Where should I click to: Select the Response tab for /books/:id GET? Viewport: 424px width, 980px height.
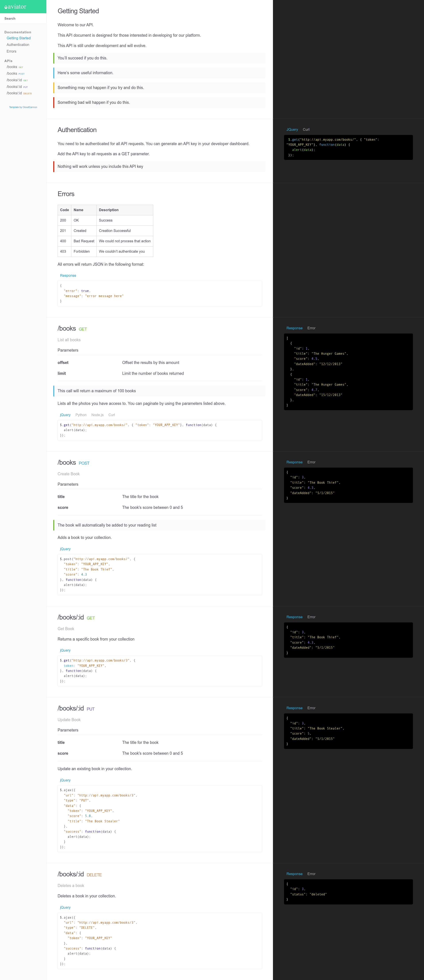coord(294,617)
